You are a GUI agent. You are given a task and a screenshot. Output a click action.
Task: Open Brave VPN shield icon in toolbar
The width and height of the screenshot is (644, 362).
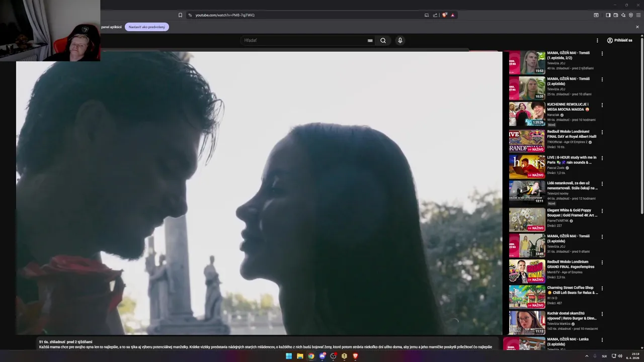tap(631, 15)
